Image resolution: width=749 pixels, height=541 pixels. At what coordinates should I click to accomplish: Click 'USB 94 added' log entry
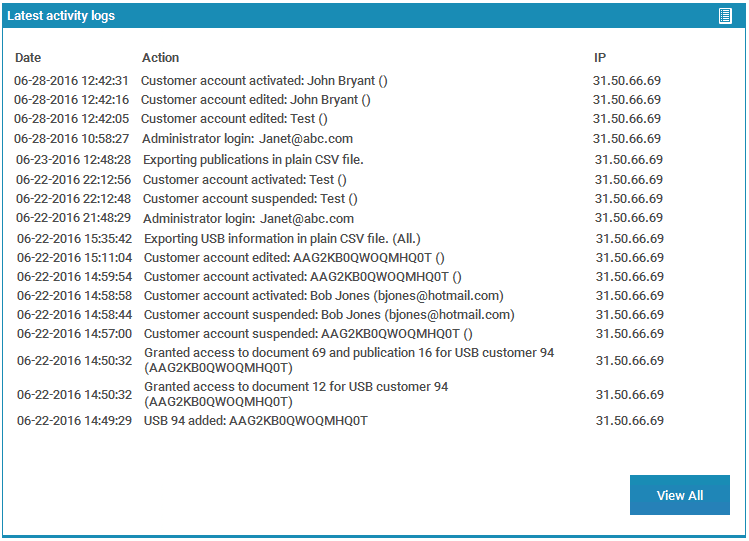tap(256, 421)
